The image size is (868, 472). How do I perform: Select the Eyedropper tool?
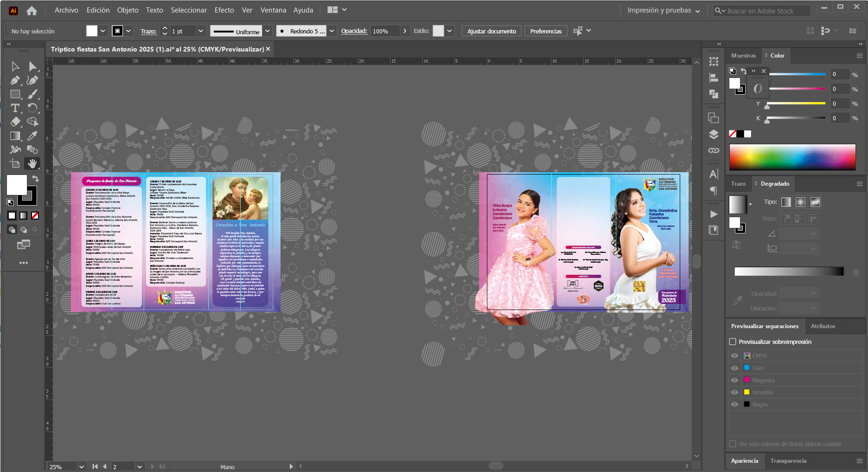tap(32, 136)
